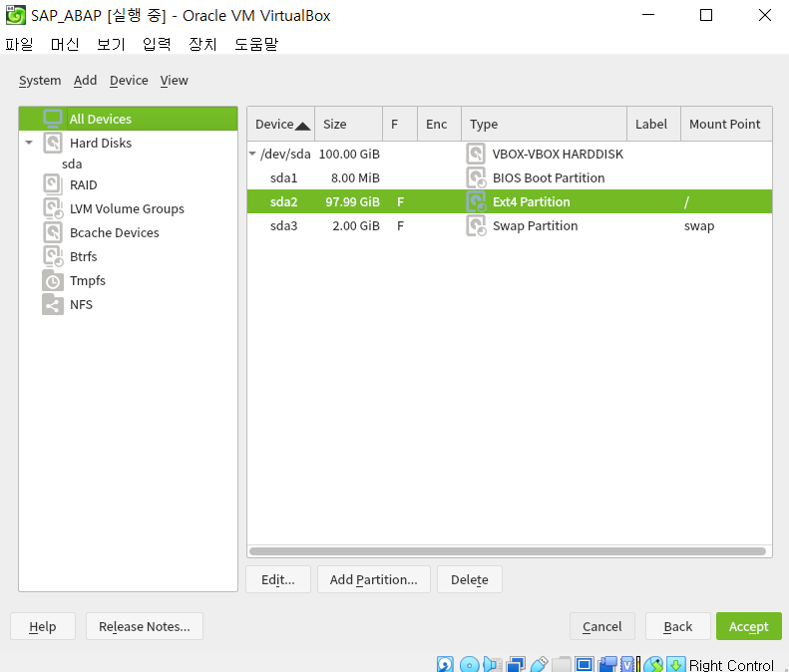Click the Btrfs icon in sidebar
The image size is (789, 672).
pyautogui.click(x=53, y=256)
